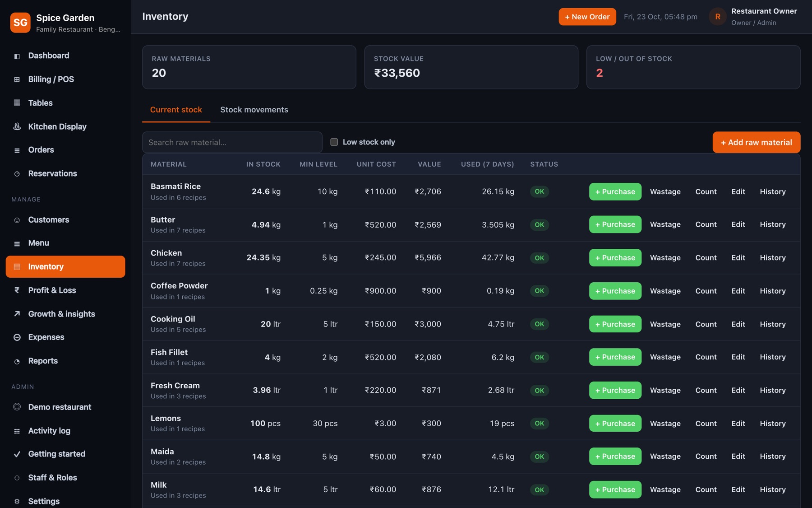The image size is (812, 508).
Task: Click the Kitchen Display flame icon
Action: tap(17, 126)
